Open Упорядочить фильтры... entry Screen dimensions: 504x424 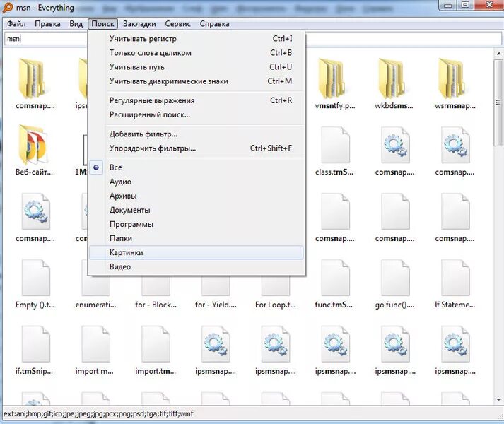pyautogui.click(x=197, y=148)
